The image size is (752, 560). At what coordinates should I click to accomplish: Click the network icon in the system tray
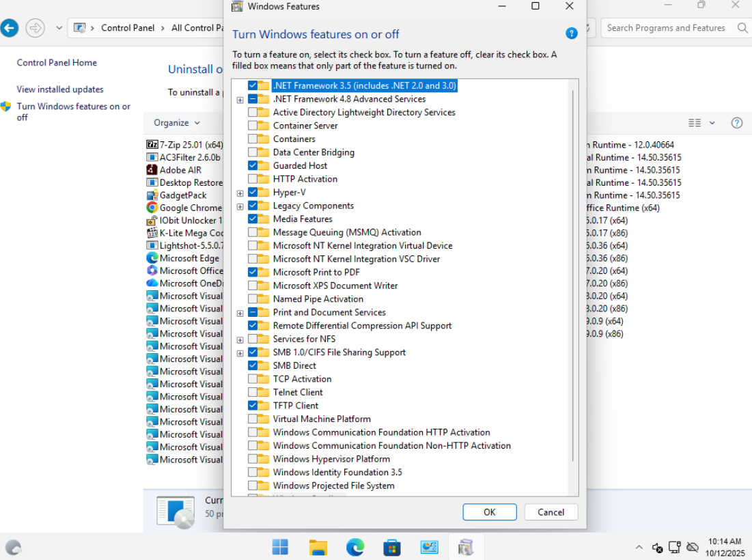pyautogui.click(x=675, y=547)
